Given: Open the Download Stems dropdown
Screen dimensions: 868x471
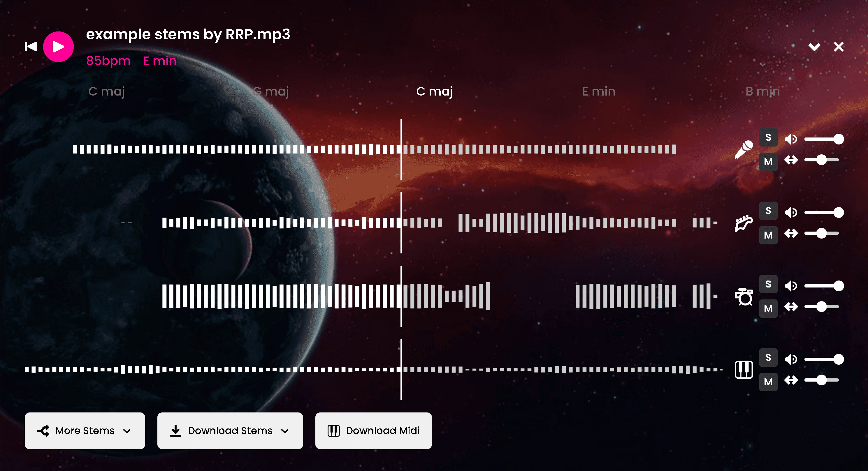Looking at the screenshot, I should tap(230, 431).
